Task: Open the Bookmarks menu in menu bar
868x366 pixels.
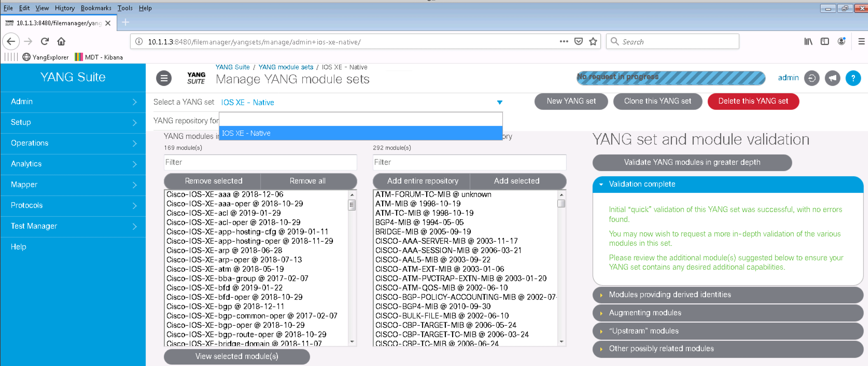Action: 96,8
